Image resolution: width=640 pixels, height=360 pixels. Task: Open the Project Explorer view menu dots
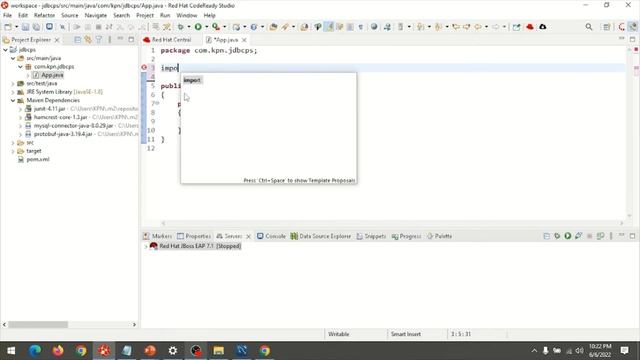109,40
